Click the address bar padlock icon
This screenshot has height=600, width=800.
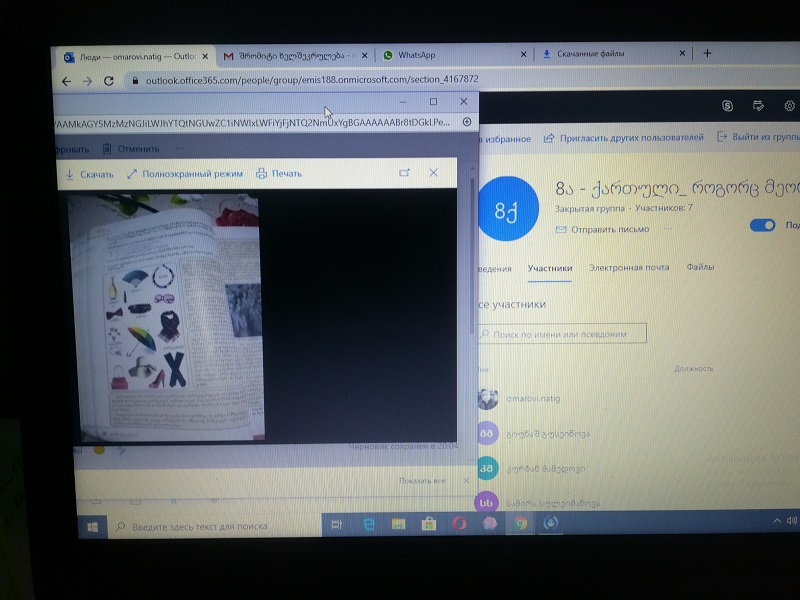click(135, 80)
